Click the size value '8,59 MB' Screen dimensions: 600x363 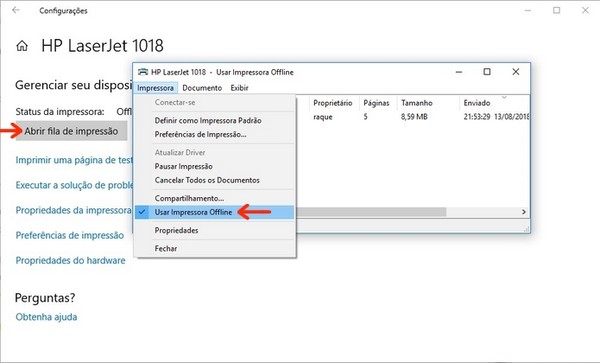(414, 117)
